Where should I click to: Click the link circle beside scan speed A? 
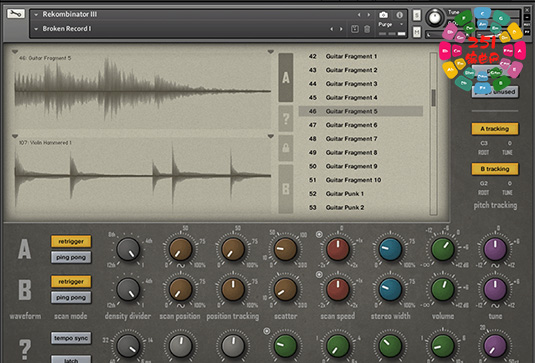(319, 234)
